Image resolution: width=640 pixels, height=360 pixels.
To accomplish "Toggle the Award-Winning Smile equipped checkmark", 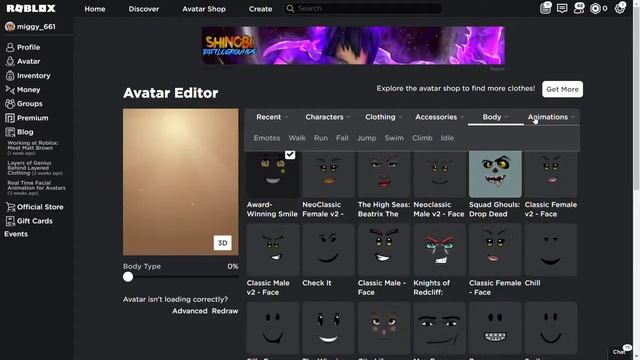I will [290, 155].
